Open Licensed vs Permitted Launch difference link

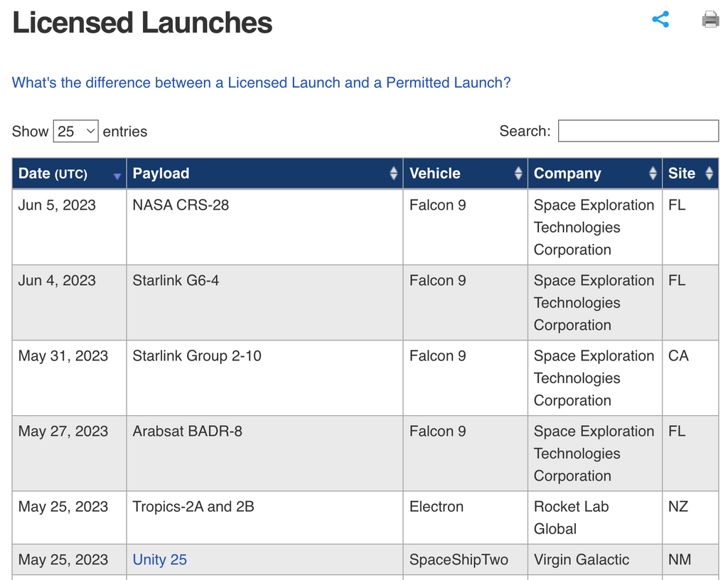pos(261,82)
